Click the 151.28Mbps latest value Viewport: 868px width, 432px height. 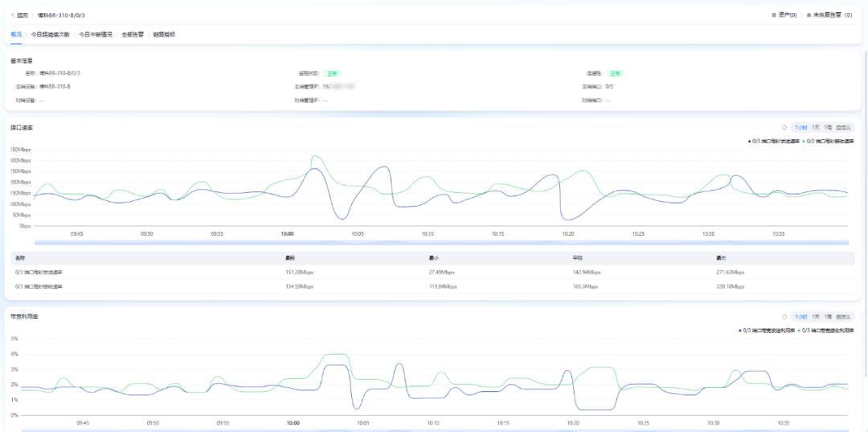[x=299, y=273]
